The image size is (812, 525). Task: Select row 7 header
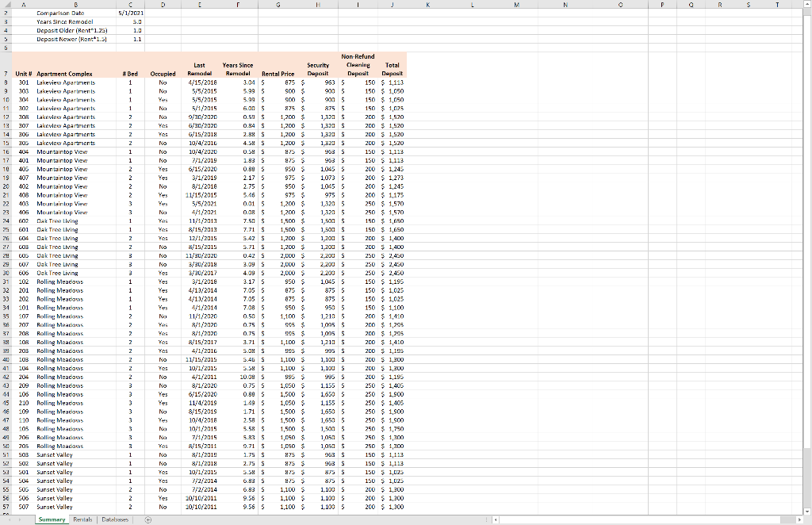tap(6, 65)
